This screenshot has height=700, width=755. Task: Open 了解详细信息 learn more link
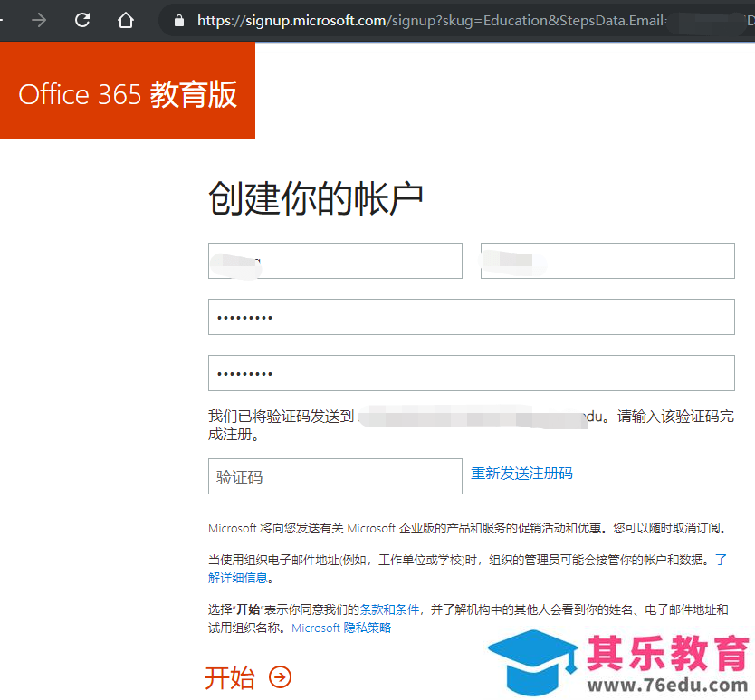[x=239, y=577]
